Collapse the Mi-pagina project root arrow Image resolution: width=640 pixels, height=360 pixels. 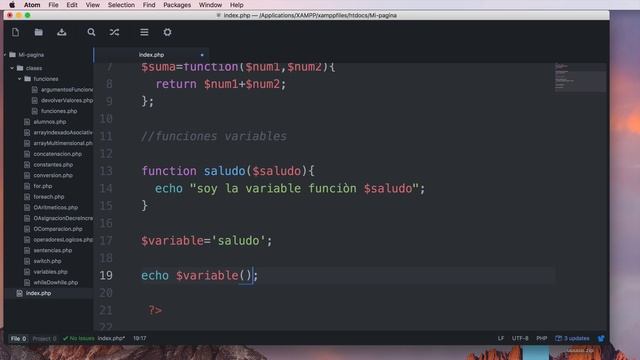click(5, 55)
